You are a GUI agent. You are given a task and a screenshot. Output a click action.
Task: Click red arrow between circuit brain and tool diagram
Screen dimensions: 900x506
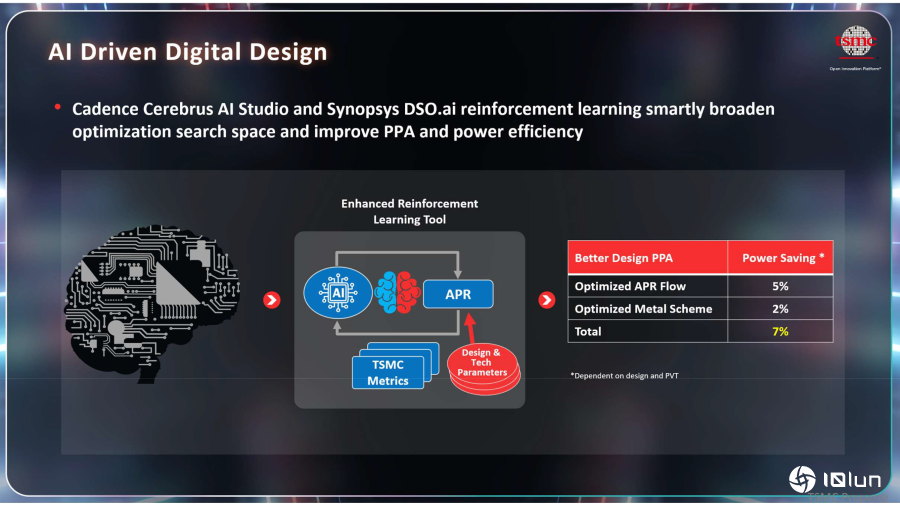click(x=270, y=299)
